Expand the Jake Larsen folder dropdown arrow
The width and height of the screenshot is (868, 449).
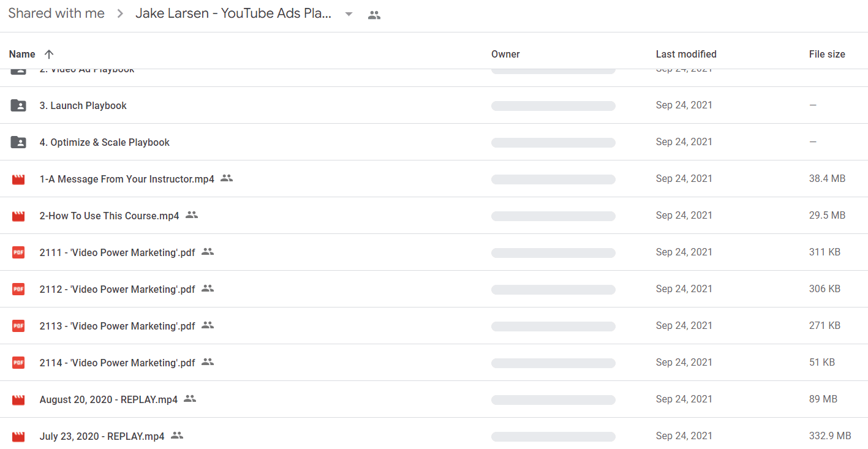pyautogui.click(x=349, y=14)
